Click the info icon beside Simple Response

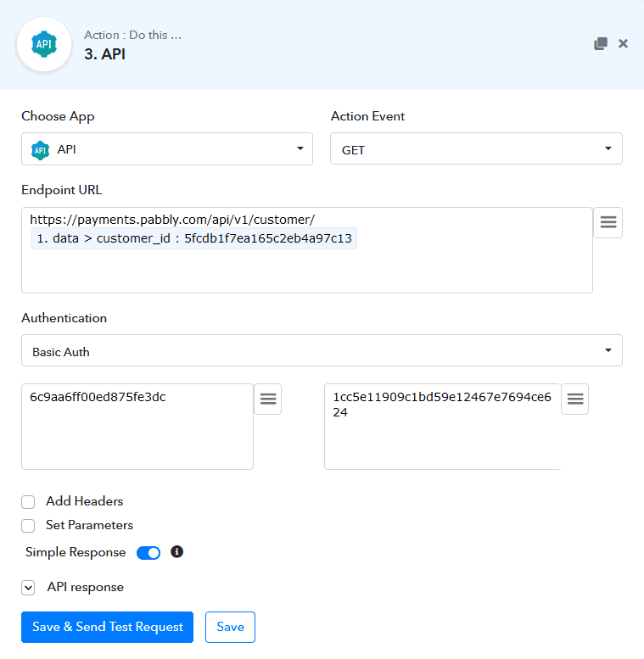pyautogui.click(x=177, y=552)
